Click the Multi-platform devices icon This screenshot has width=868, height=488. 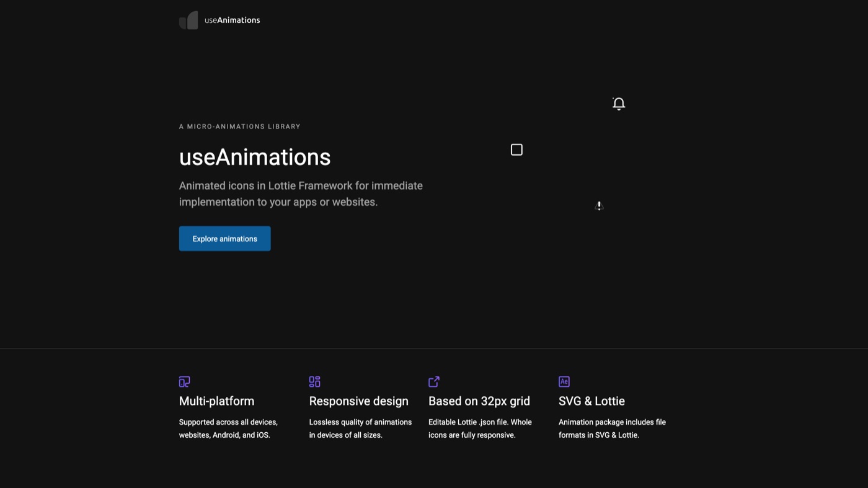(185, 381)
